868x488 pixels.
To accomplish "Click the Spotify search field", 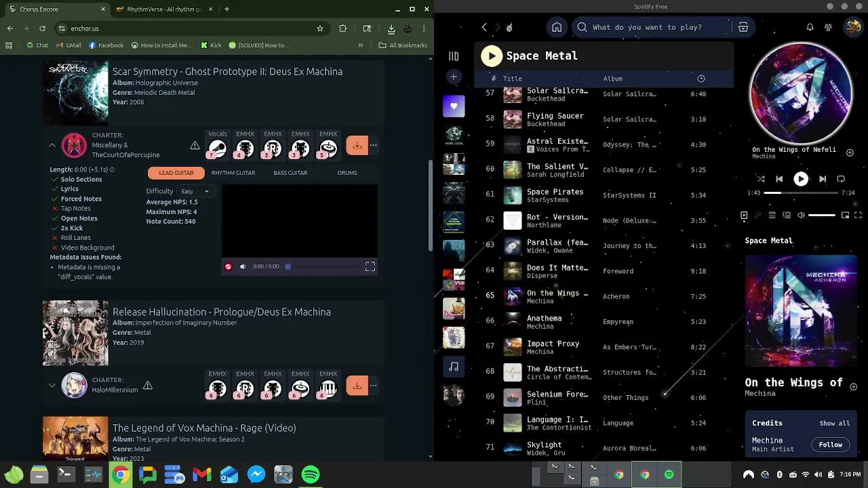I will [651, 27].
